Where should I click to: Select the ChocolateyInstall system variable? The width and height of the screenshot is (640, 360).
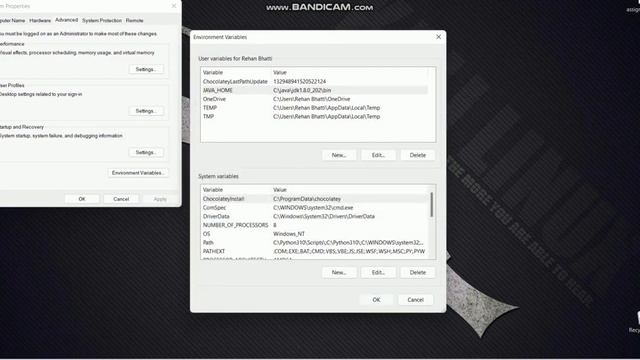tap(315, 199)
